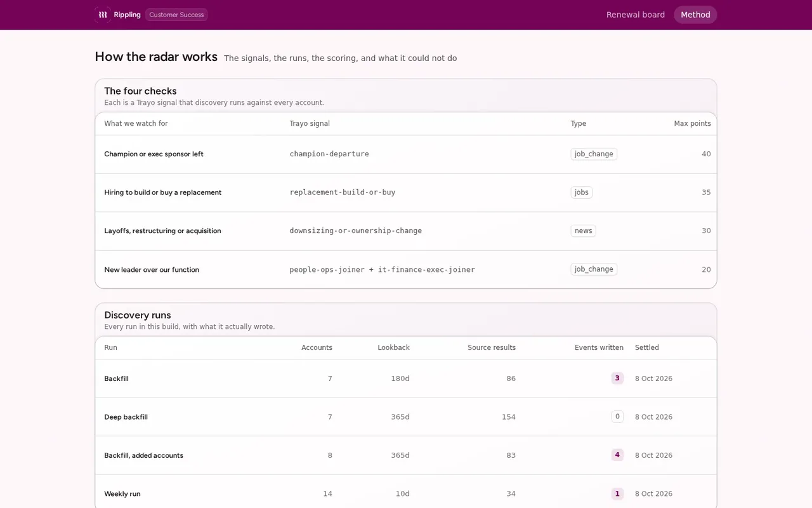Click 'Hiring to build or buy a replacement'
Screen dimensions: 812x508
click(162, 192)
